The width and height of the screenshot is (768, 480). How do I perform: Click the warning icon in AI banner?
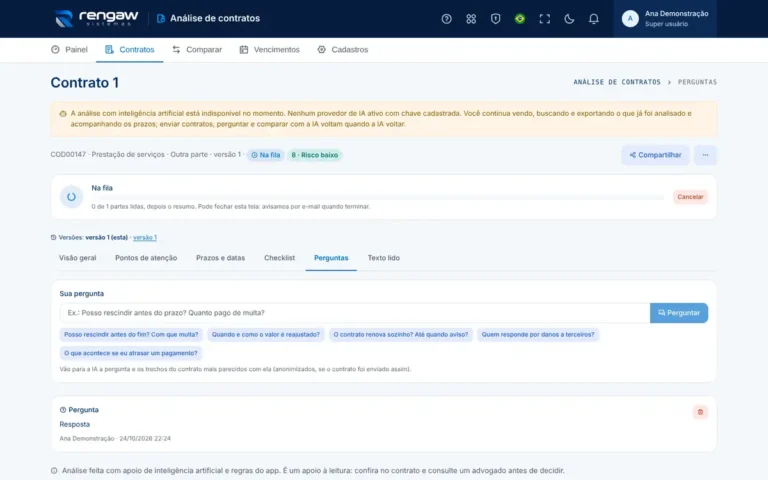63,114
